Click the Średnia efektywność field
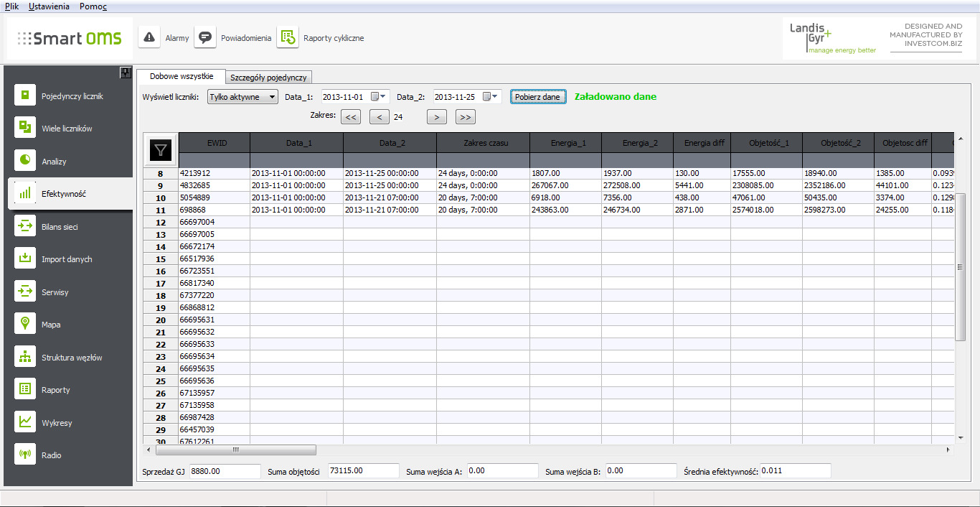 click(x=796, y=471)
